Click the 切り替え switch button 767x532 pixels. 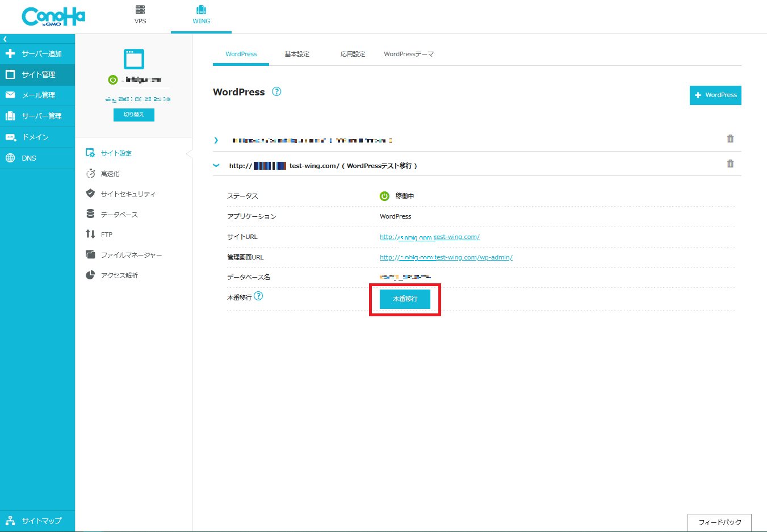click(134, 115)
